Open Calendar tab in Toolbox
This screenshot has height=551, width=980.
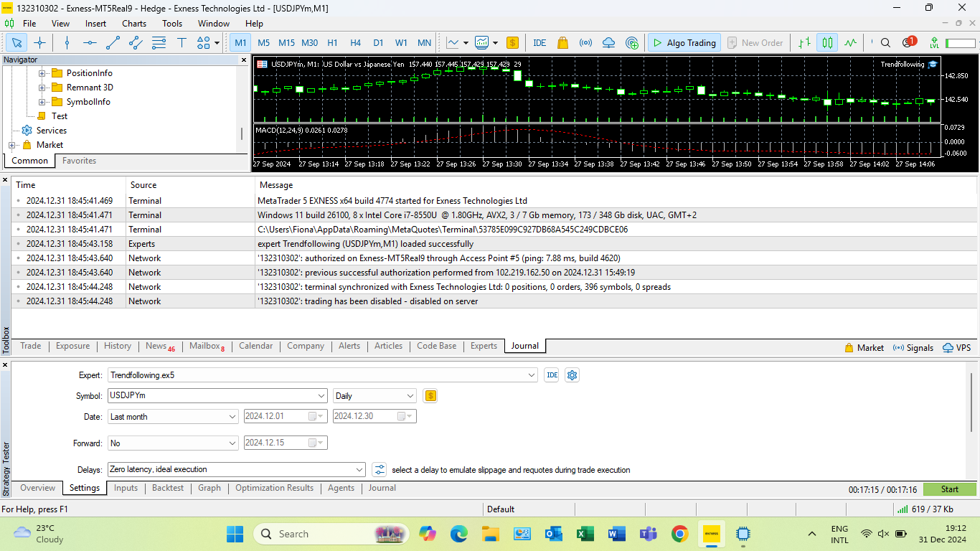256,346
